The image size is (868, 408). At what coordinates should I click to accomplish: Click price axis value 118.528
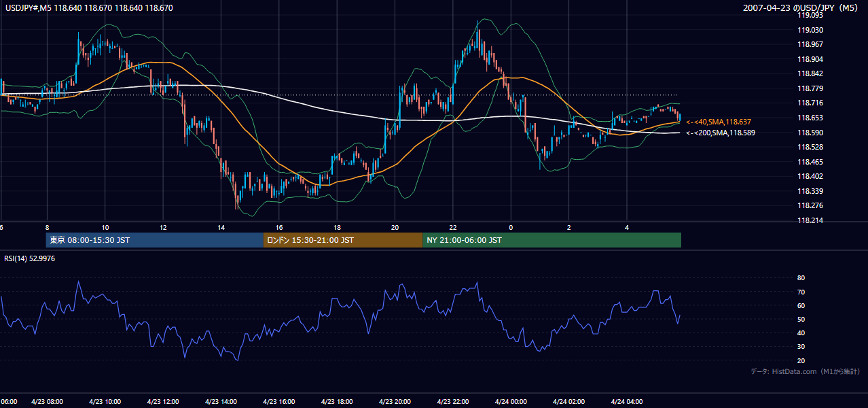pos(810,147)
